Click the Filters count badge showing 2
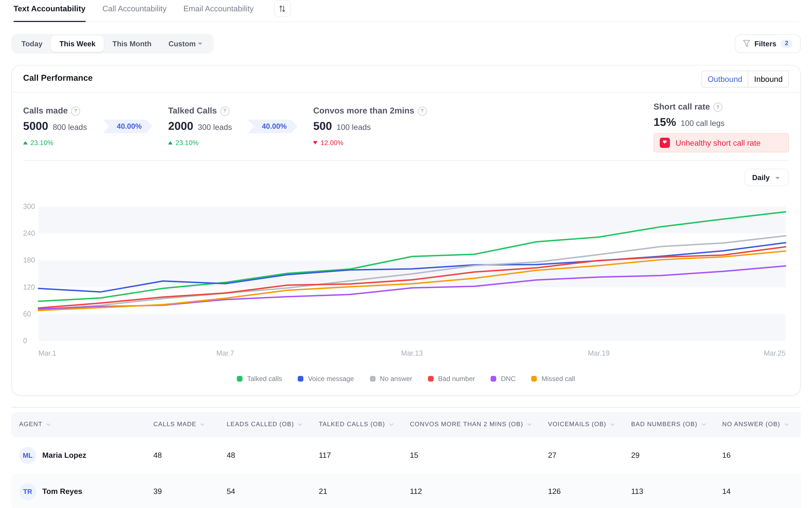The width and height of the screenshot is (812, 508). click(x=786, y=44)
